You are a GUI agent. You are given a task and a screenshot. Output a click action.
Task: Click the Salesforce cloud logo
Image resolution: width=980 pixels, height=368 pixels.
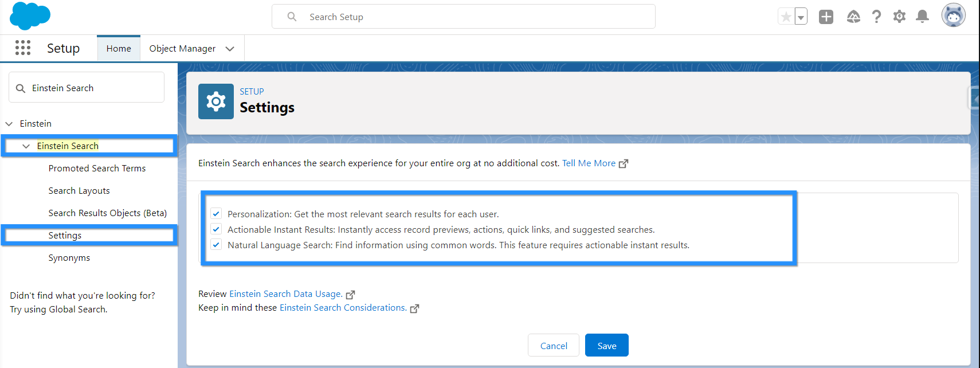[30, 16]
